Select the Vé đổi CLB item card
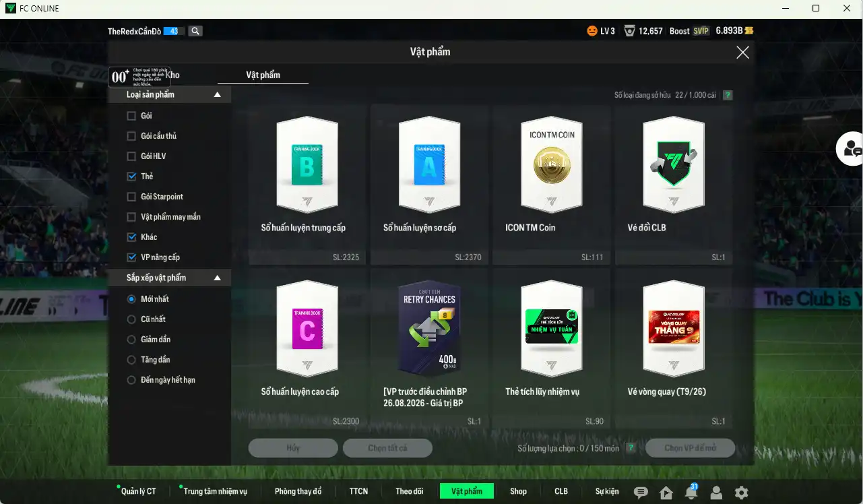This screenshot has height=504, width=863. pos(674,185)
